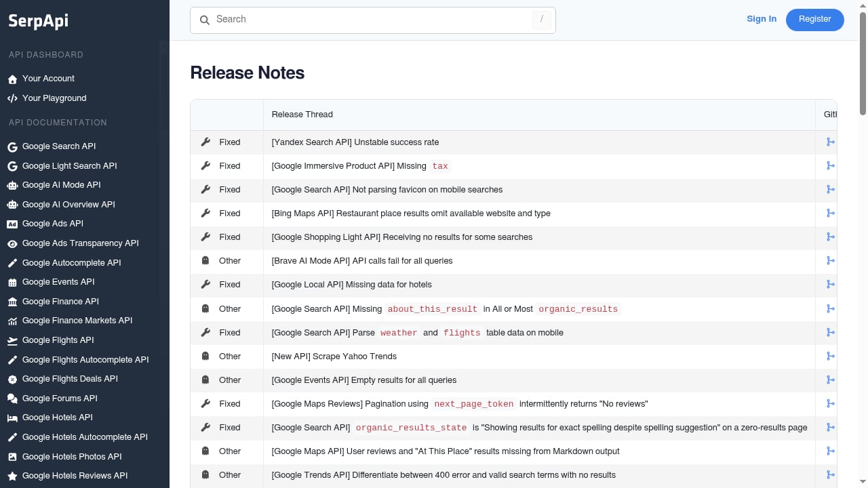Click "[Google Events API] Empty results" row text
The width and height of the screenshot is (868, 488).
[x=364, y=380]
